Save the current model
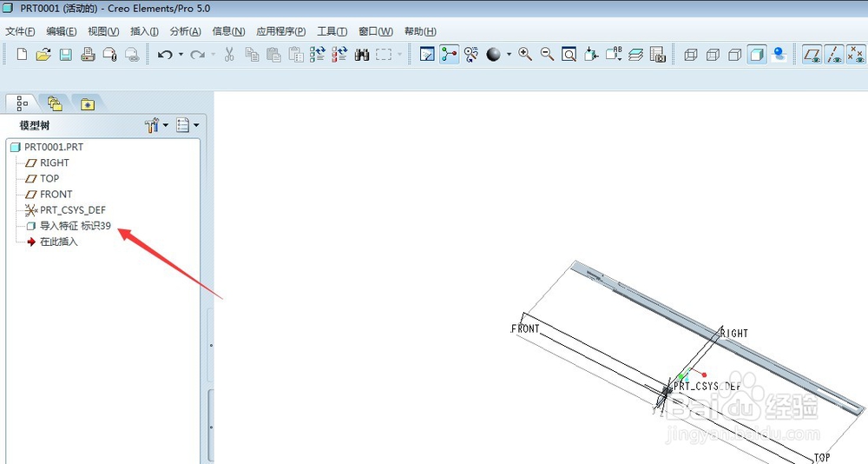Screen dimensions: 868x464 point(65,55)
